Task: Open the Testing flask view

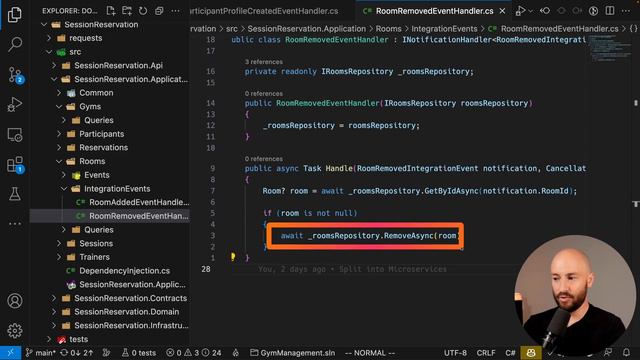Action: coord(15,194)
